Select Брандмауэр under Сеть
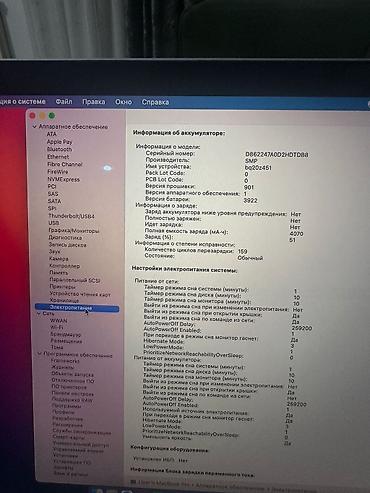 click(66, 334)
